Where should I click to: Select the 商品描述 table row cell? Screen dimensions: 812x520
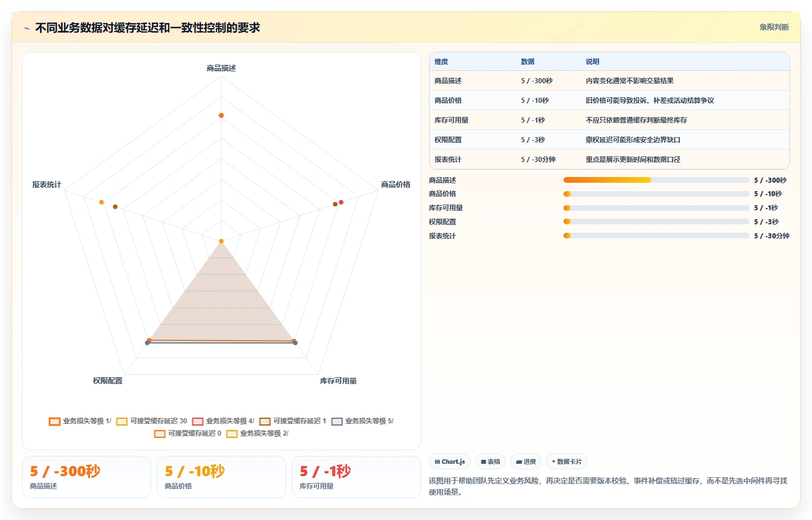pyautogui.click(x=448, y=81)
